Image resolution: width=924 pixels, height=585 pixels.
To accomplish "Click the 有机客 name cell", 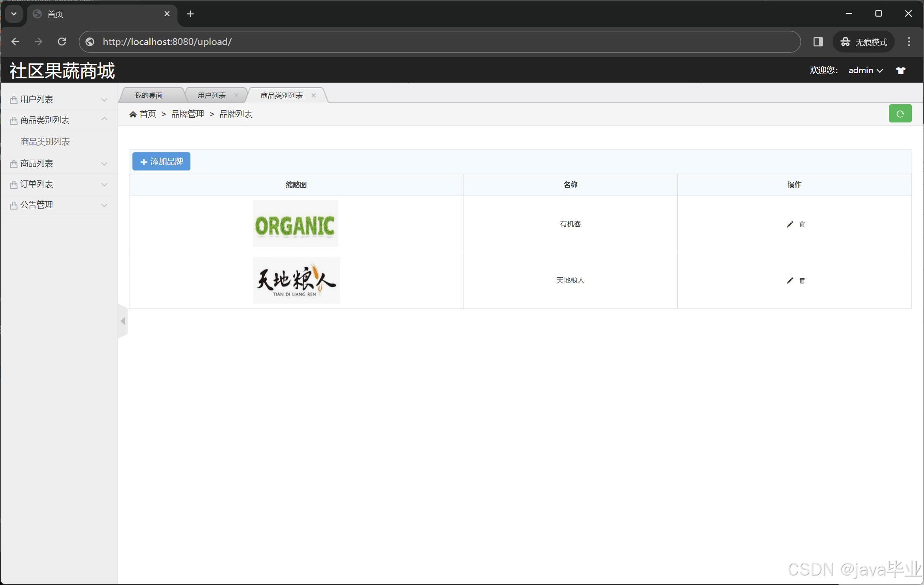I will (x=570, y=224).
